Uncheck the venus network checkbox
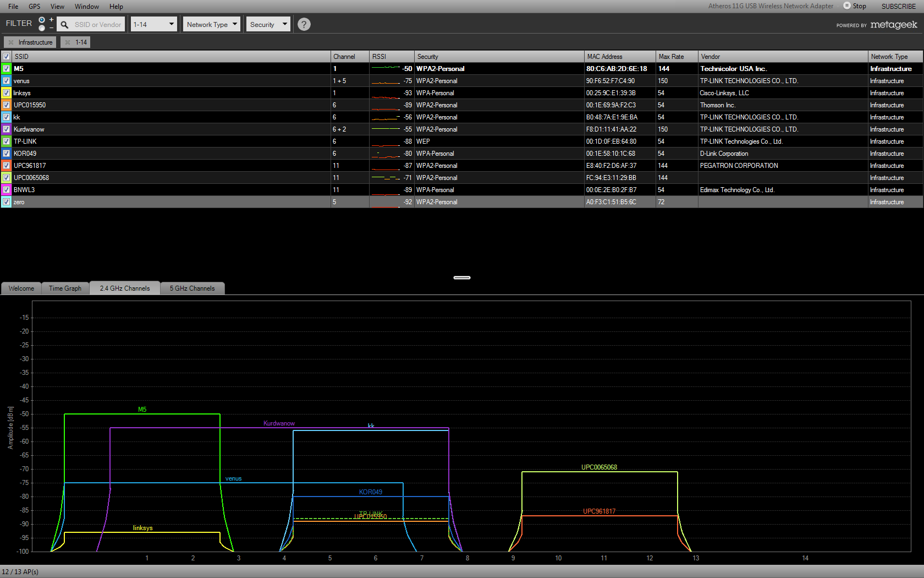The width and height of the screenshot is (924, 578). [6, 81]
